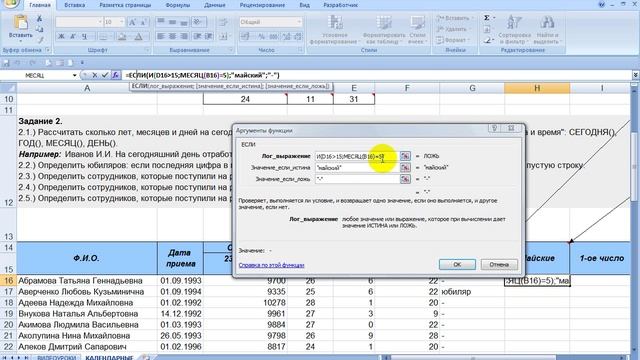The height and width of the screenshot is (360, 640).
Task: Expand the formula bar with double chevron
Action: [635, 76]
